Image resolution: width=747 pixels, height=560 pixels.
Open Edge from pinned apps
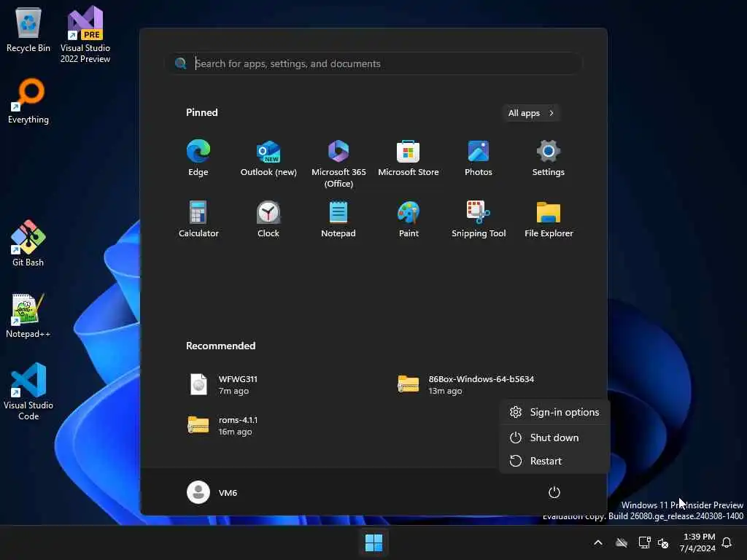coord(198,158)
